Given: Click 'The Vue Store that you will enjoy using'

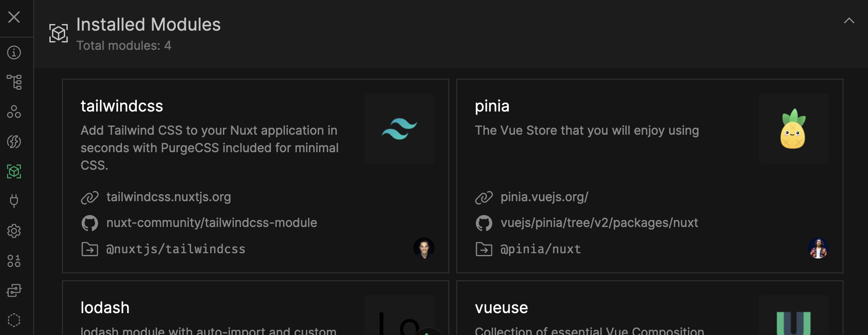Looking at the screenshot, I should point(587,130).
